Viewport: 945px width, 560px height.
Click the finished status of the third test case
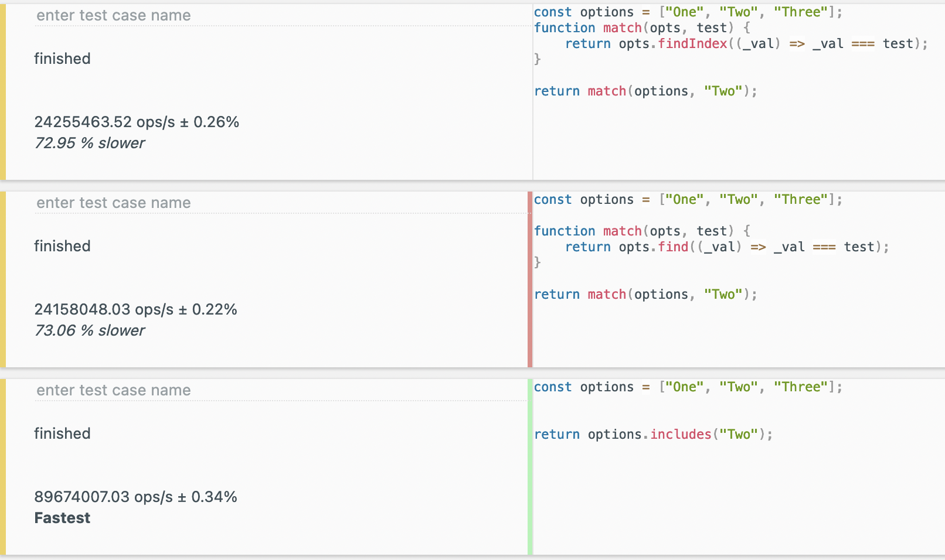pos(62,433)
